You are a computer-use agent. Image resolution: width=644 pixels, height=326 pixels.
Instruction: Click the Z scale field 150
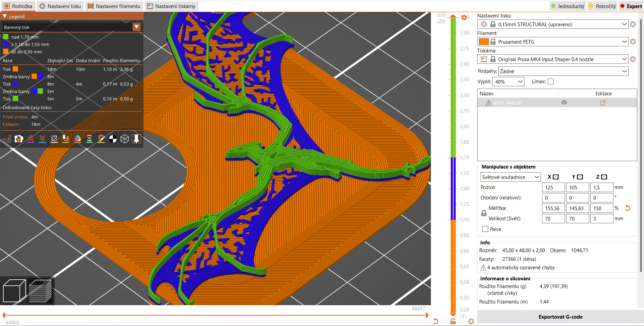tap(602, 208)
